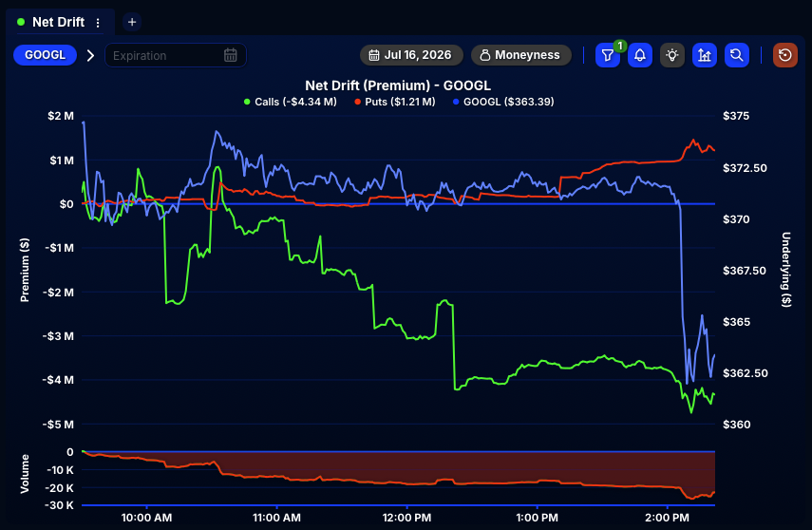Viewport: 812px width, 530px height.
Task: Add a new tab with plus button
Action: click(x=132, y=22)
